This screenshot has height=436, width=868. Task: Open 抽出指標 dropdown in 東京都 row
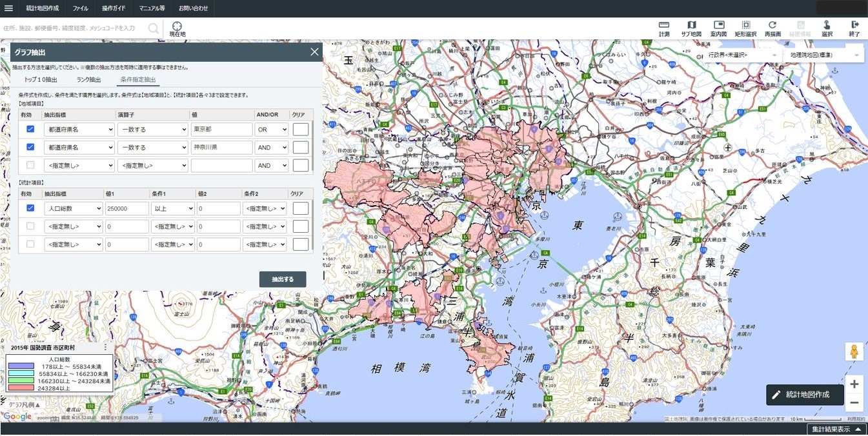coord(79,129)
